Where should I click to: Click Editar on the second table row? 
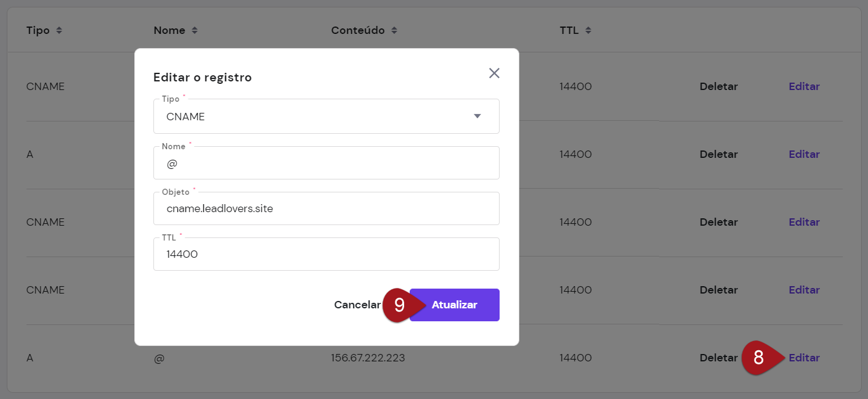(804, 154)
